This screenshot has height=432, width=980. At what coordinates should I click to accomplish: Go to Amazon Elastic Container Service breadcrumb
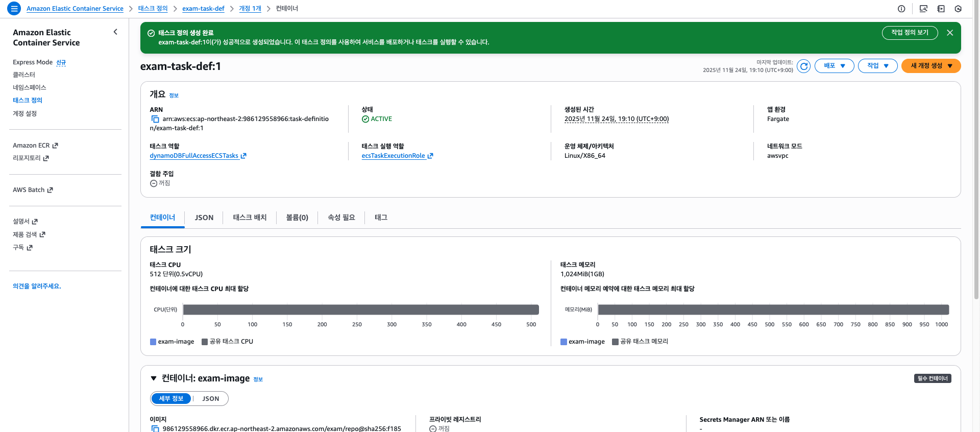(x=75, y=9)
